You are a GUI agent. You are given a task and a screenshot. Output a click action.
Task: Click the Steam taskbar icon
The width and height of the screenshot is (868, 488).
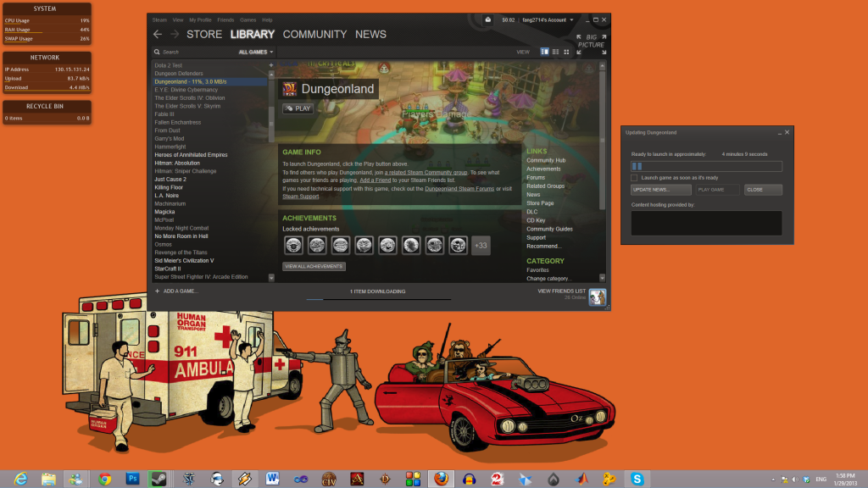(x=159, y=480)
